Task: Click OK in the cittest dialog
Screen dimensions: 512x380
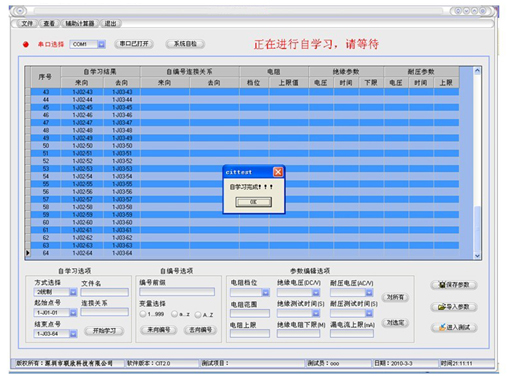Action: pyautogui.click(x=253, y=202)
